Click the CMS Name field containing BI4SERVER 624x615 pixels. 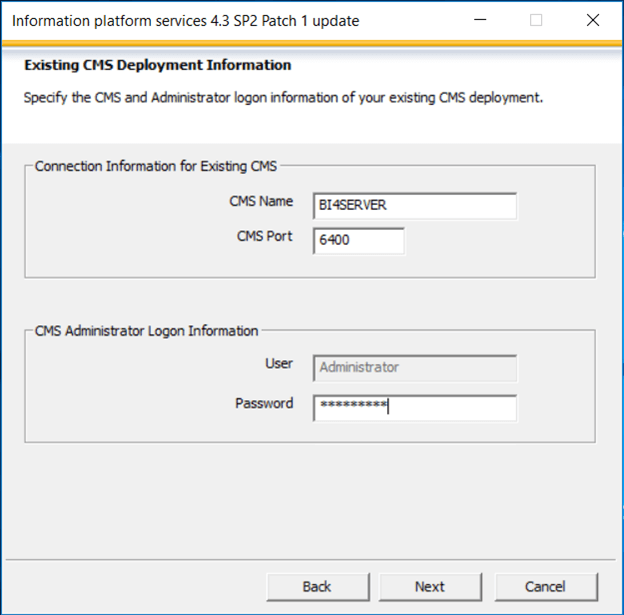click(x=415, y=206)
